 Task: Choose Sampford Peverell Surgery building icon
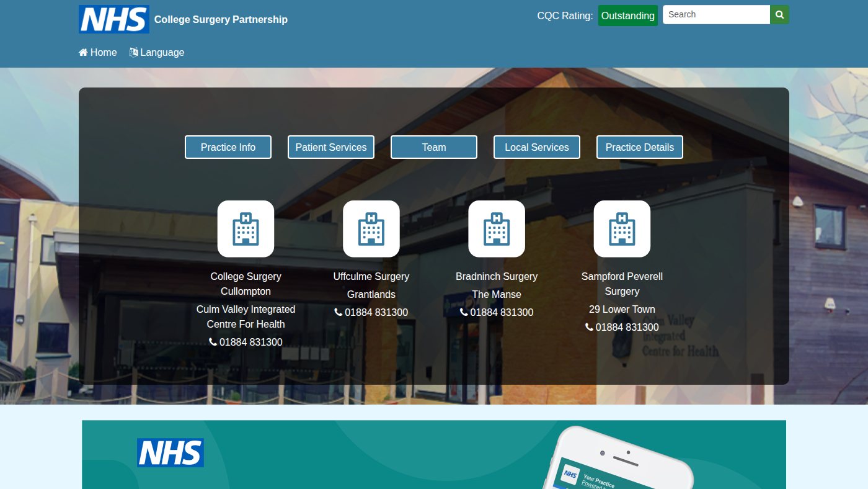coord(622,229)
